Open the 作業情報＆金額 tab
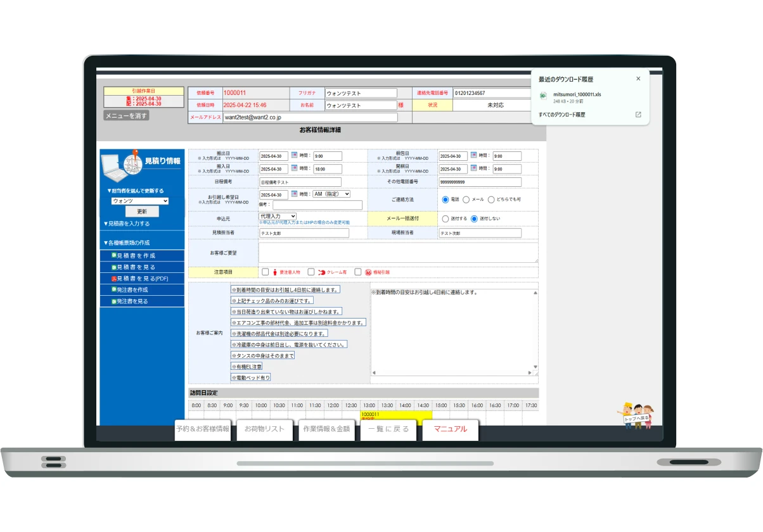Screen dimensions: 763x532 point(326,429)
